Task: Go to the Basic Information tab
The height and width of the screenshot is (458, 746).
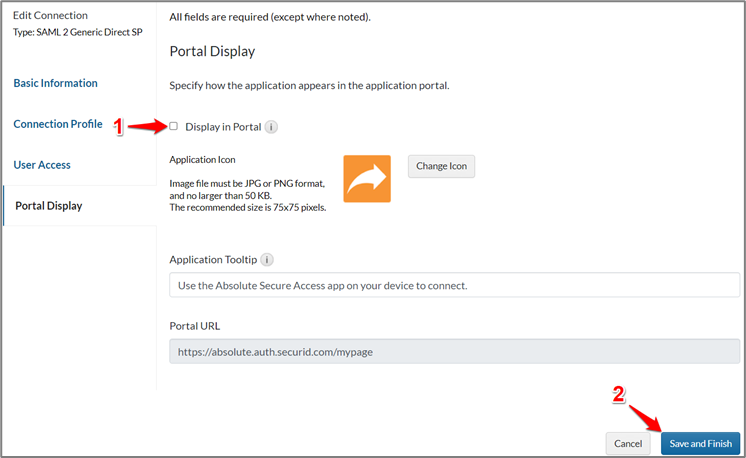Action: 56,83
